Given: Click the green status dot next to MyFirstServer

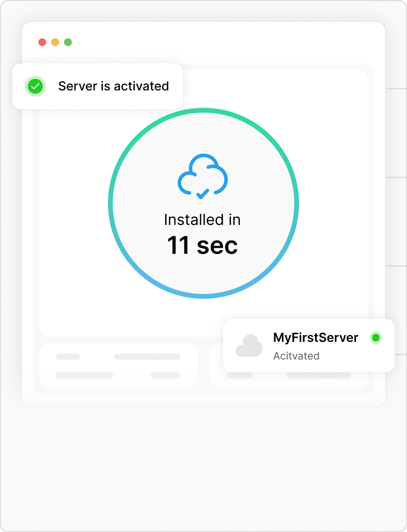Looking at the screenshot, I should coord(376,338).
